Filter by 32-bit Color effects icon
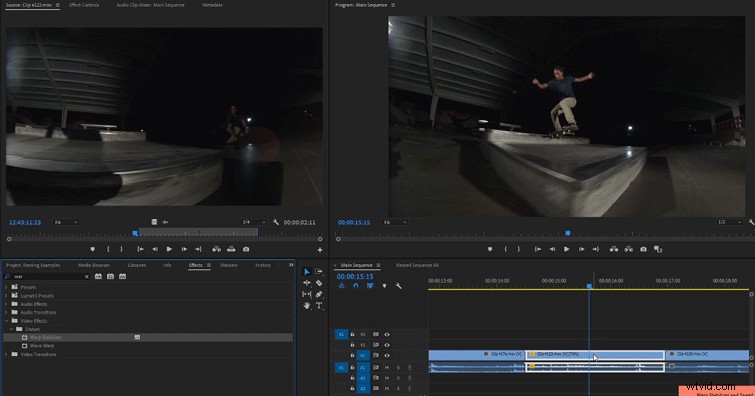 [110, 277]
